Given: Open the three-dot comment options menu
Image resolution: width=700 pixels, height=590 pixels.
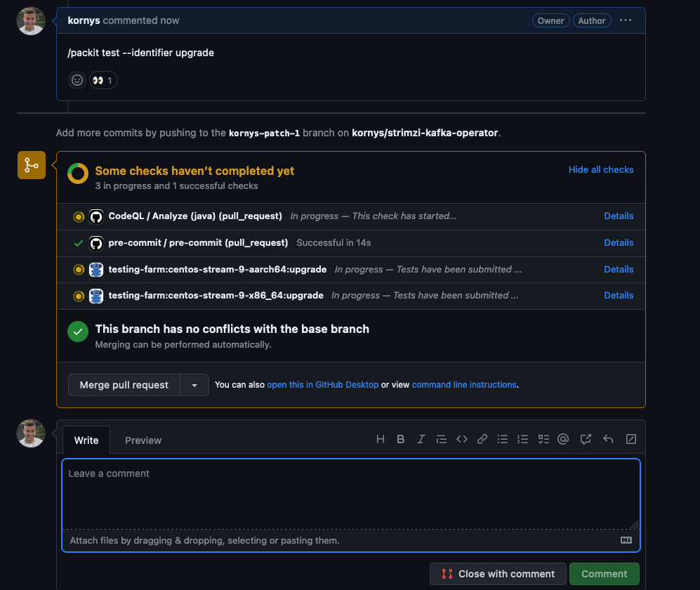Looking at the screenshot, I should click(x=626, y=20).
